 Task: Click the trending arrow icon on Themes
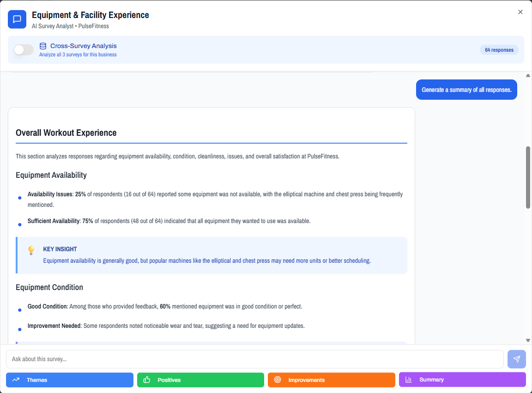tap(16, 380)
